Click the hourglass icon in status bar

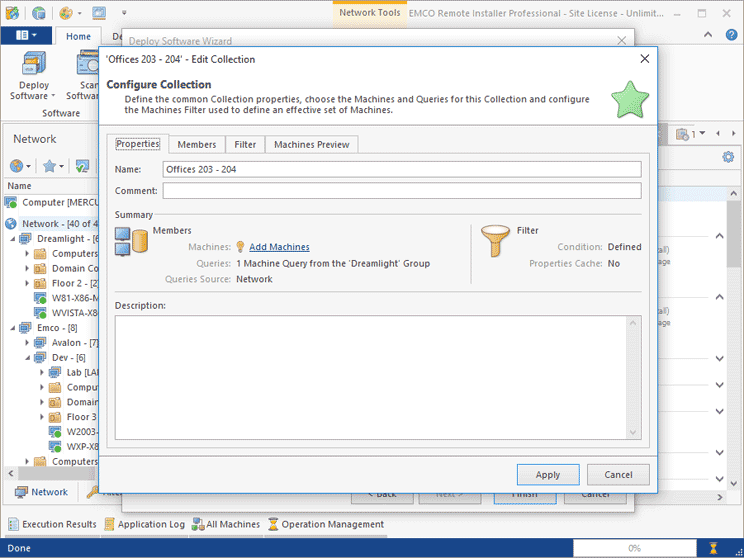713,548
